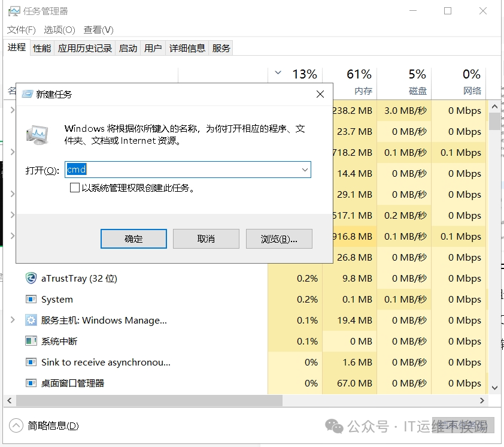Click the 26.8 MB memory cell

click(x=355, y=257)
